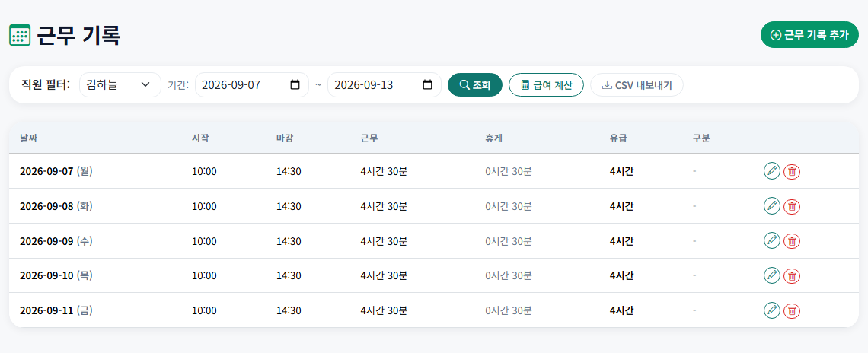Click the green calendar icon beside 근무 기록 title
868x353 pixels.
20,36
